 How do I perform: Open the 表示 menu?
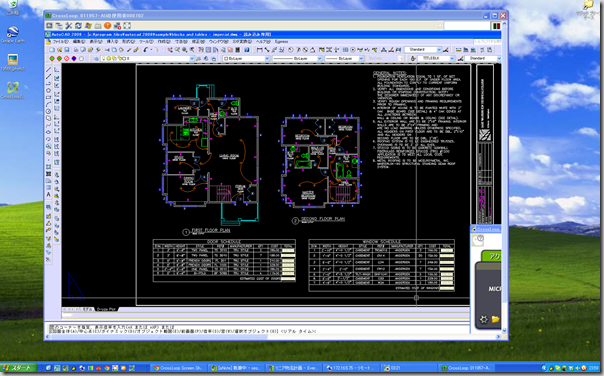tap(96, 42)
